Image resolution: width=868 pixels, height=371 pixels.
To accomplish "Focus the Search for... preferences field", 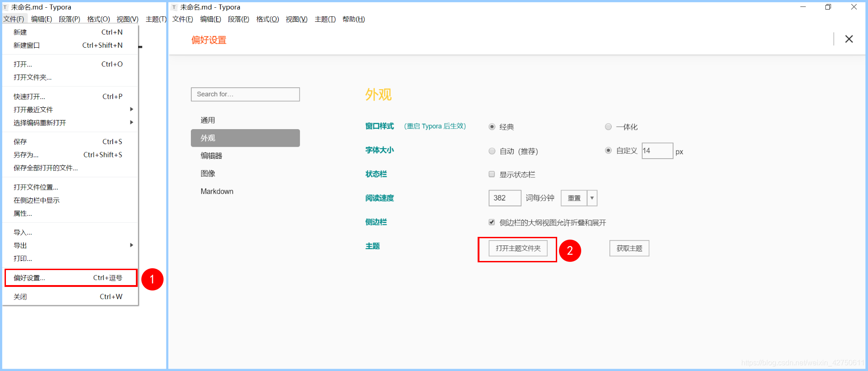I will [245, 94].
